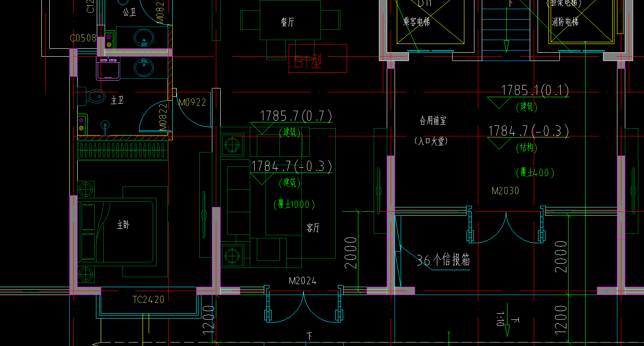
Task: Select the stair direction arrow beside 消防电梯
Action: click(506, 46)
